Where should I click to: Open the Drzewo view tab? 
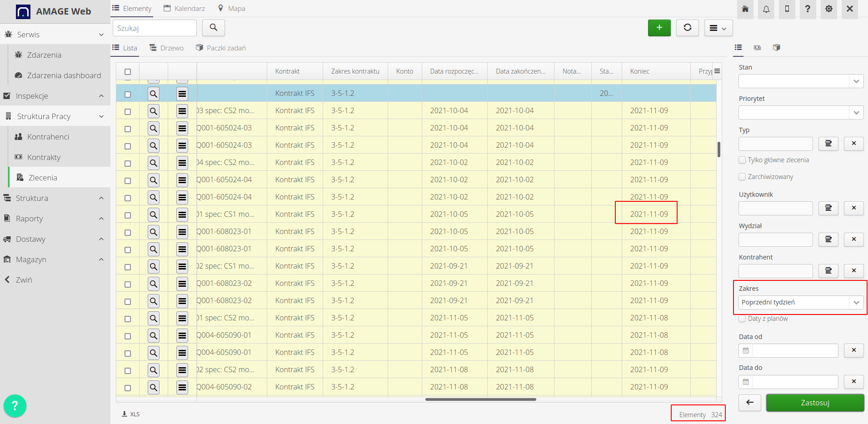(166, 48)
